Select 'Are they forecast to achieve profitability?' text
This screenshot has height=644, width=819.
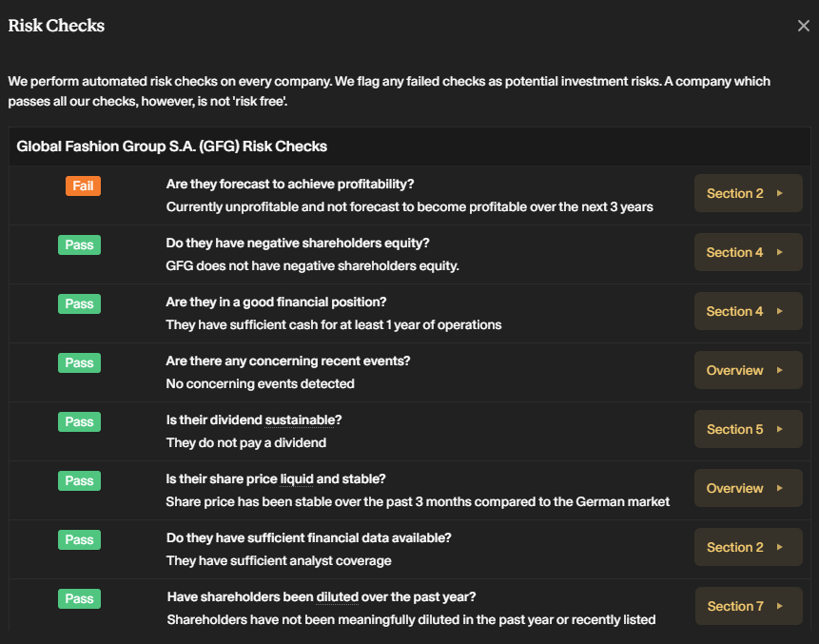click(x=290, y=185)
